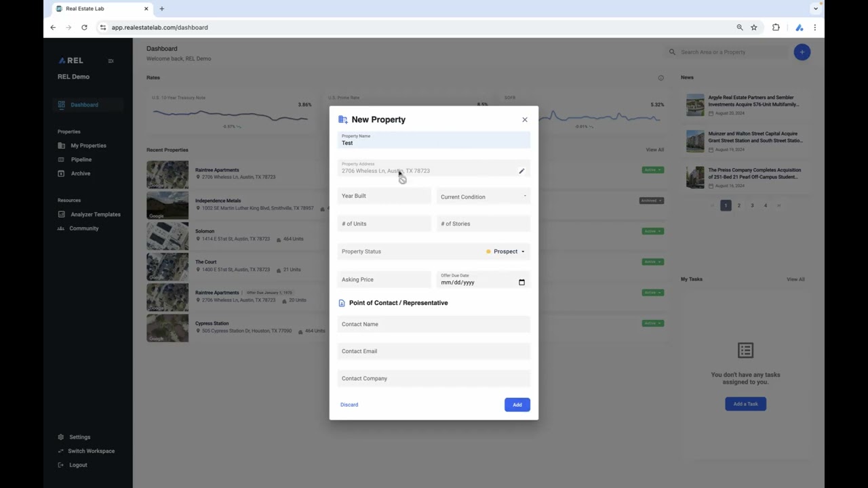Reload the page in the browser
The image size is (868, 488).
point(84,28)
